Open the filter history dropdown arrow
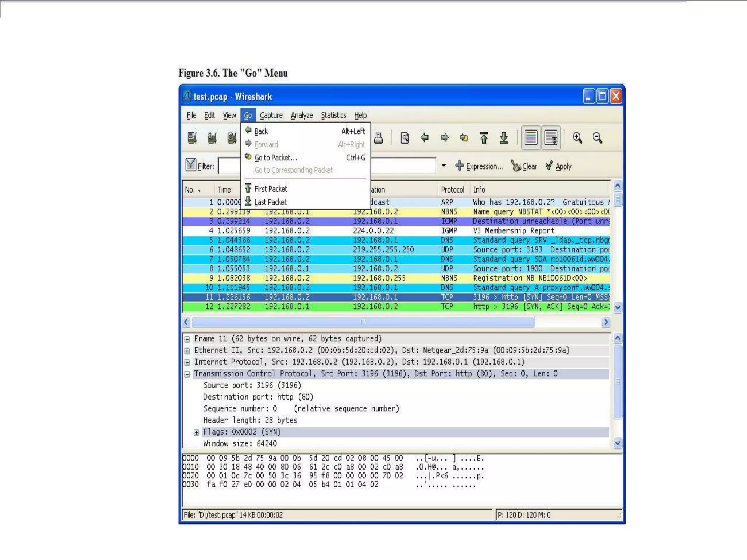 click(x=444, y=166)
